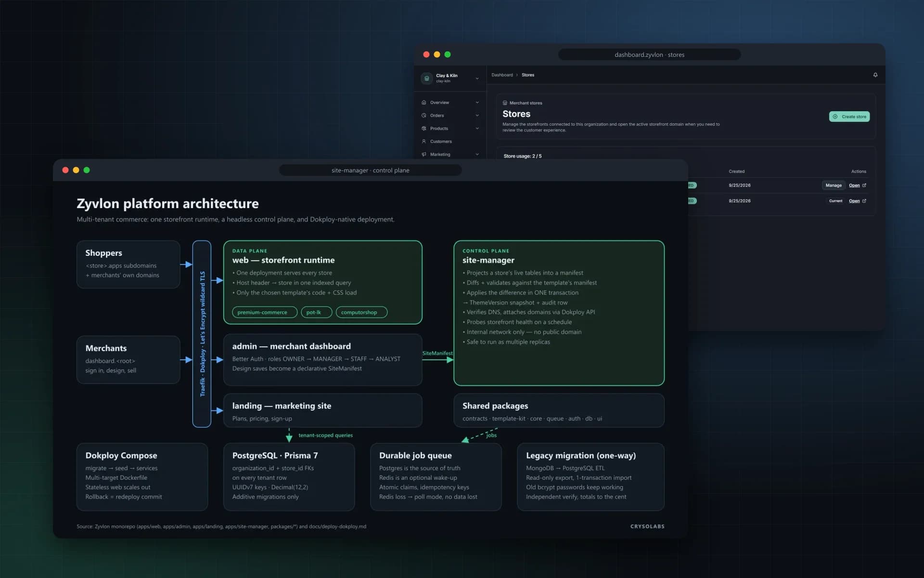Screen dimensions: 924x578
Task: Select the pot-lk template pill
Action: point(317,312)
